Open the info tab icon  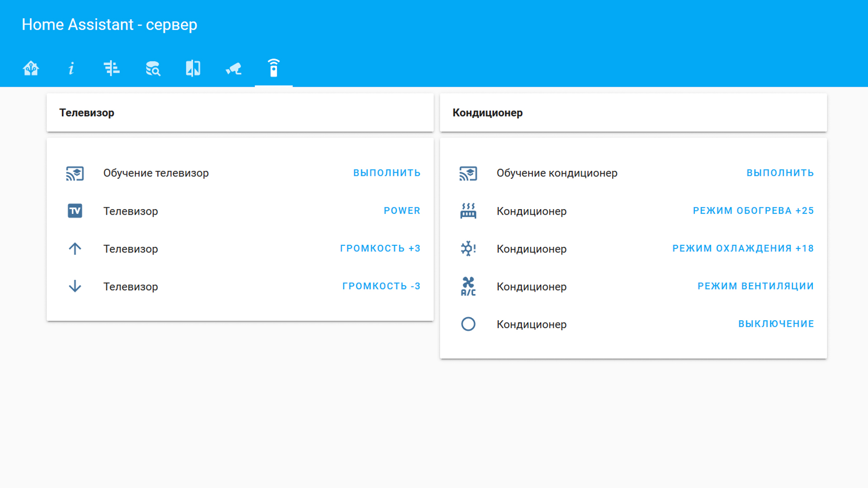click(71, 68)
